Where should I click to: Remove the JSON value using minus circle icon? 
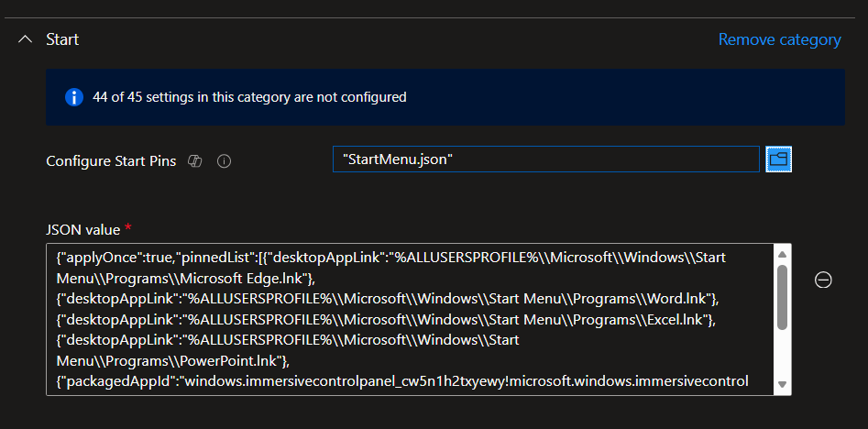823,280
